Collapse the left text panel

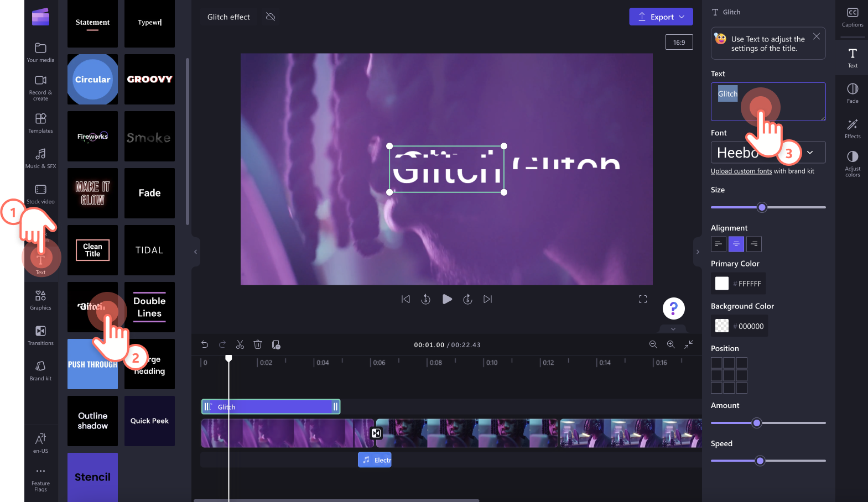[x=195, y=252]
